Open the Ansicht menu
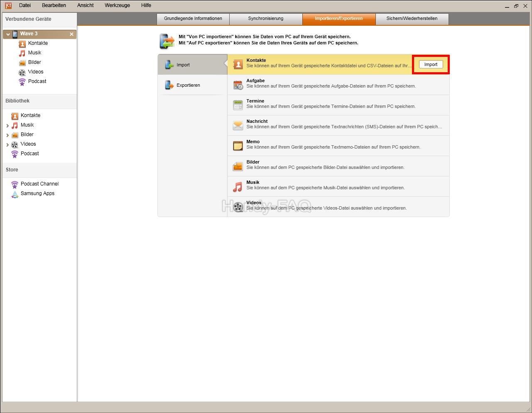Screen dimensions: 532x413 click(86, 5)
